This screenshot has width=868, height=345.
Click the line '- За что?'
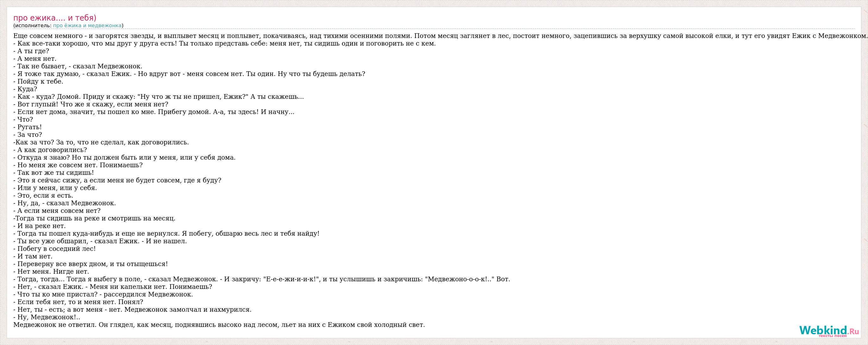(x=28, y=135)
